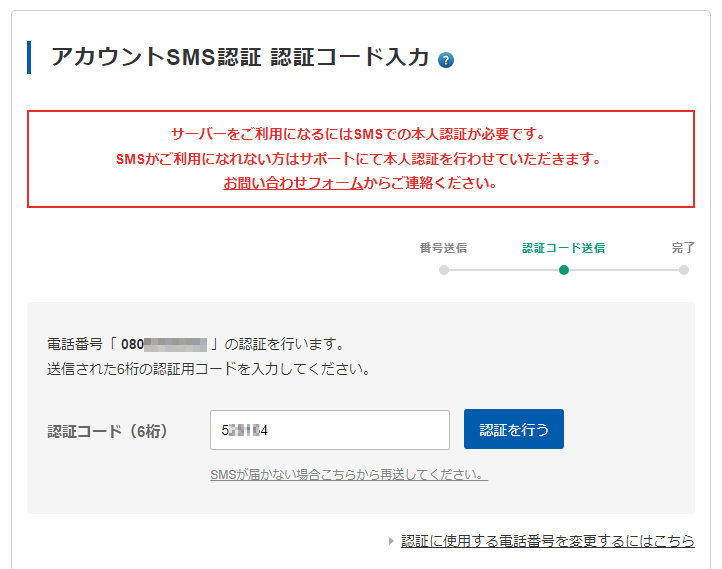This screenshot has width=722, height=569.
Task: Click the 6桁の認証用コード instruction text
Action: pos(209,369)
